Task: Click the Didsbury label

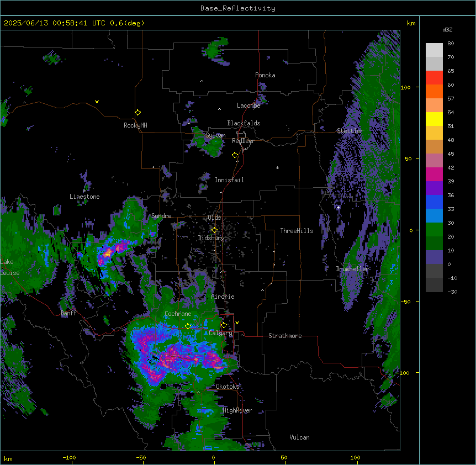Action: [211, 238]
